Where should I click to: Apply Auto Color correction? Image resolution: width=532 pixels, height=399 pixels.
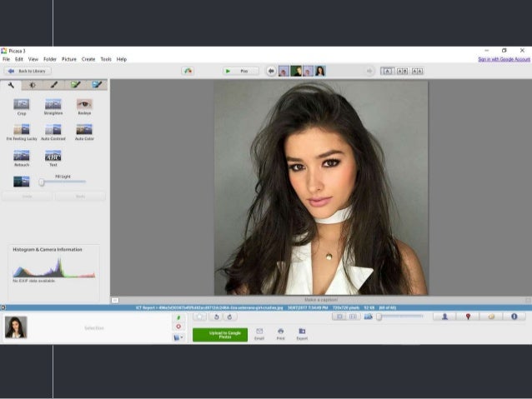click(x=84, y=131)
